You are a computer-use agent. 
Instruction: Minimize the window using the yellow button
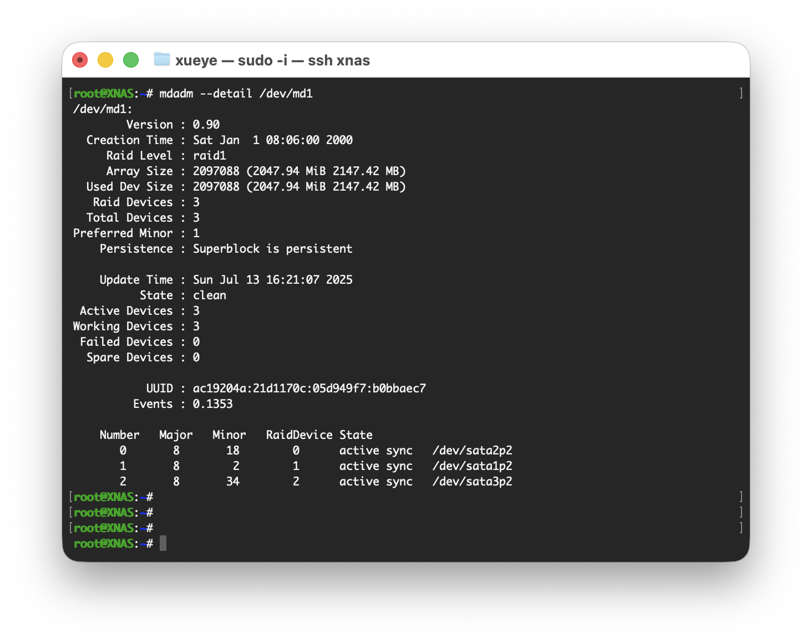pyautogui.click(x=105, y=60)
